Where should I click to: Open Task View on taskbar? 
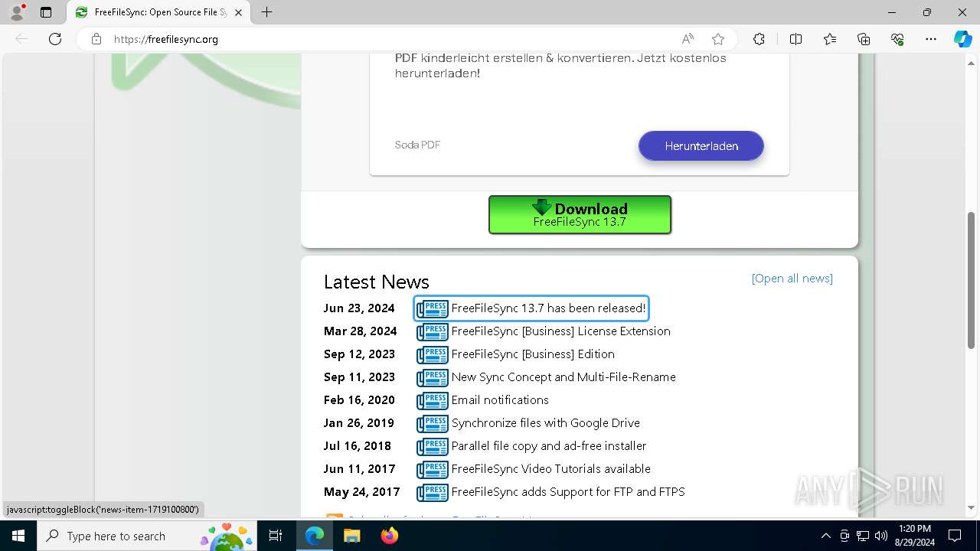276,536
